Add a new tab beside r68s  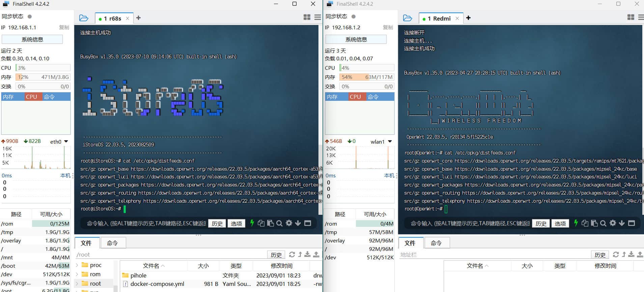[138, 18]
